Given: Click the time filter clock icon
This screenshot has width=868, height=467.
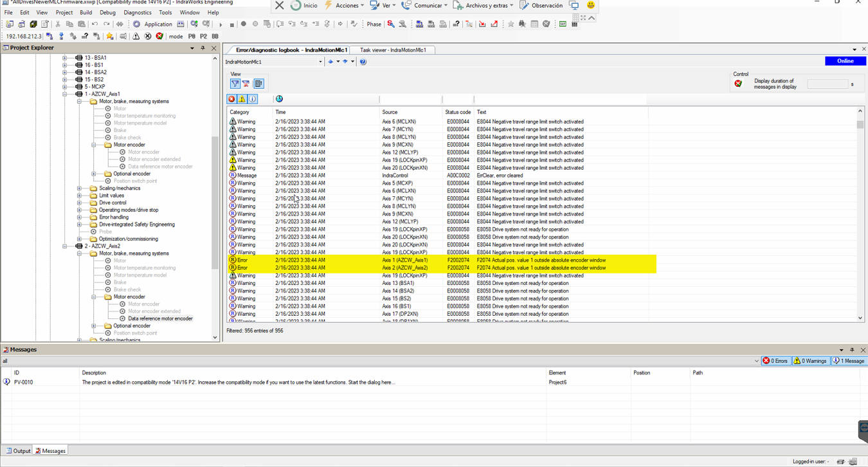Looking at the screenshot, I should click(x=279, y=99).
